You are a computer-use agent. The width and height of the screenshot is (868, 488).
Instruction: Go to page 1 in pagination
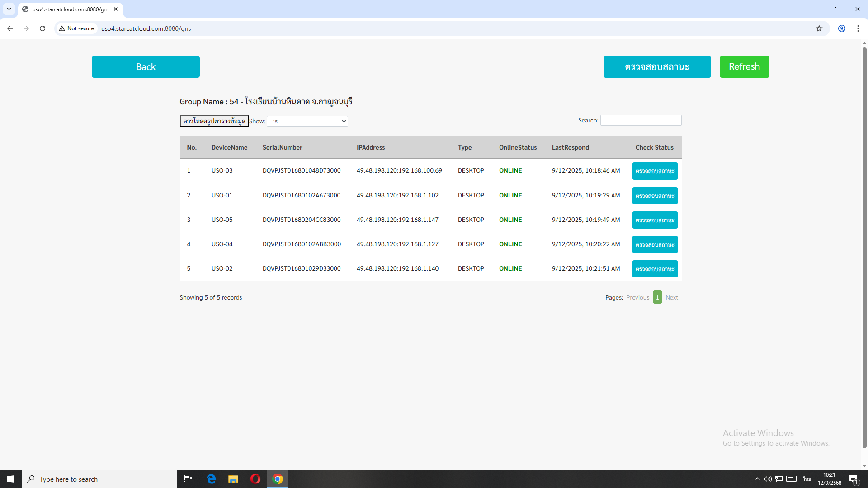(657, 297)
